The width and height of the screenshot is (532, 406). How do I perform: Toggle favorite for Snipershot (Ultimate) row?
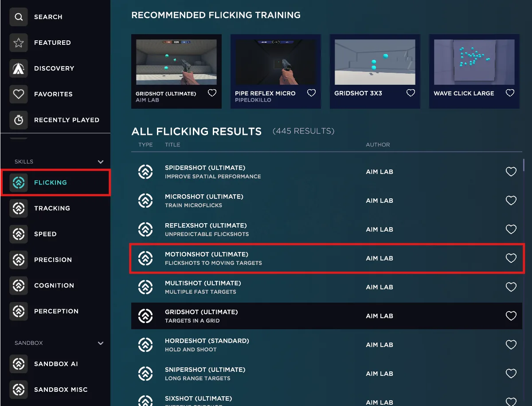(x=511, y=374)
